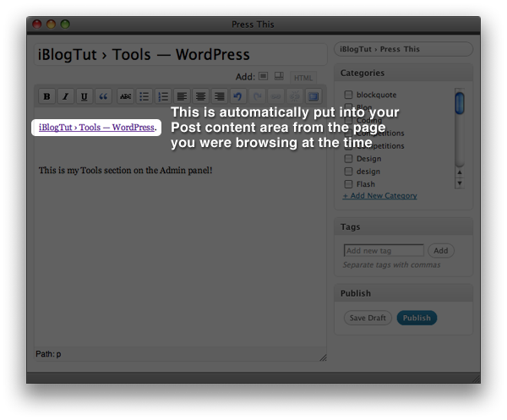Image resolution: width=507 pixels, height=420 pixels.
Task: Redo the last edit
Action: [x=257, y=96]
